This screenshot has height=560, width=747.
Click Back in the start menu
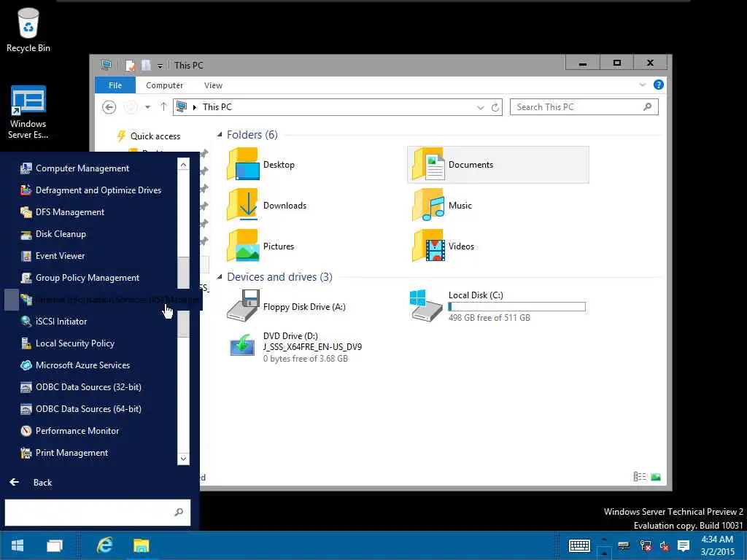[x=31, y=483]
